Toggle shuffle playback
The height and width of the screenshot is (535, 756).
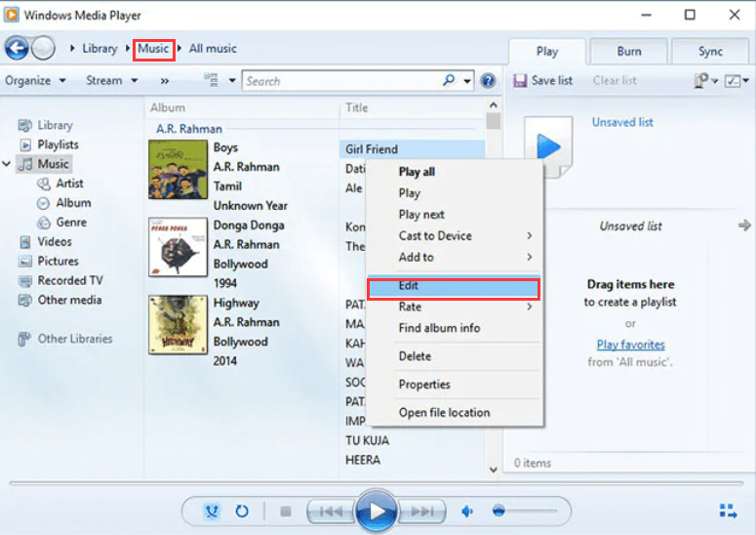[211, 511]
